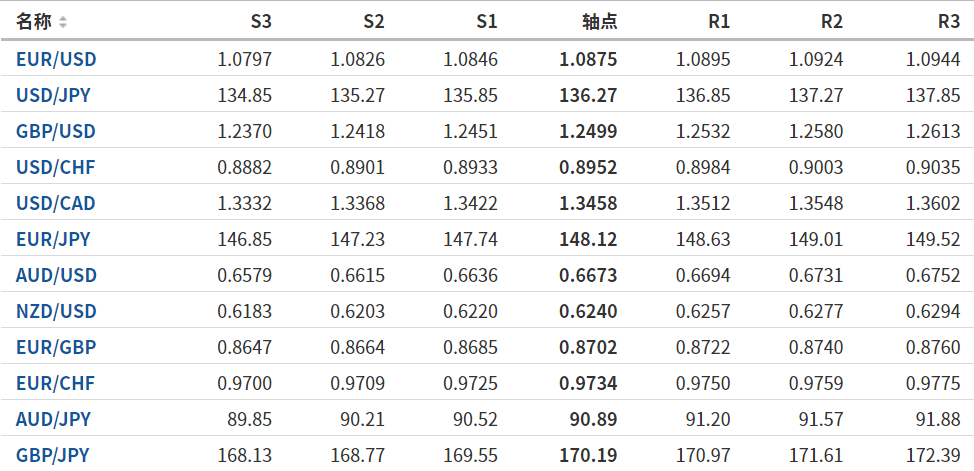
Task: Click the NZD/USD pair link
Action: (x=56, y=311)
